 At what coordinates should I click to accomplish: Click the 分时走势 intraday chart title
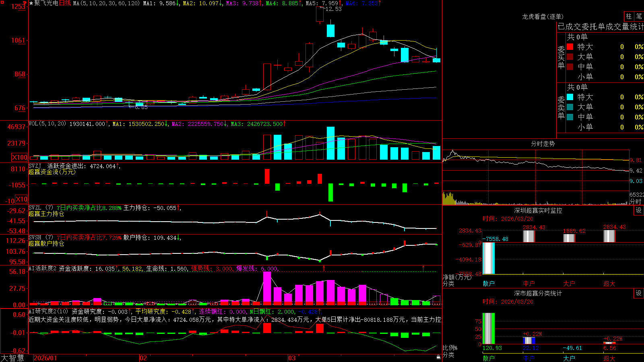click(x=543, y=144)
